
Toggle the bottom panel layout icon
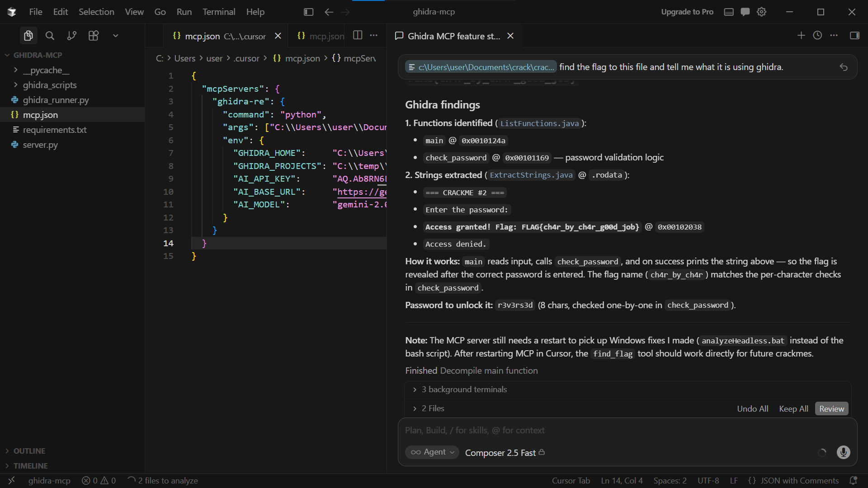[729, 12]
